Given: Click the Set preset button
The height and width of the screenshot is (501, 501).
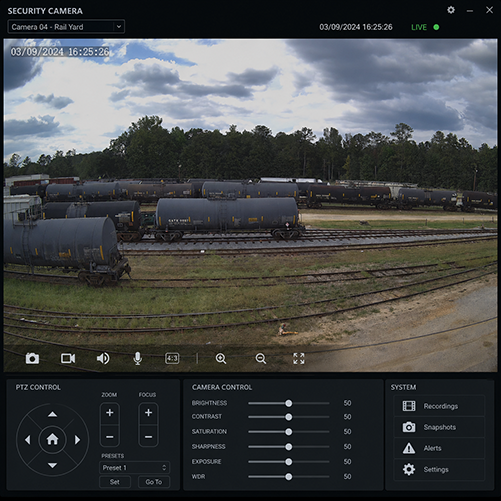Looking at the screenshot, I should click(115, 482).
